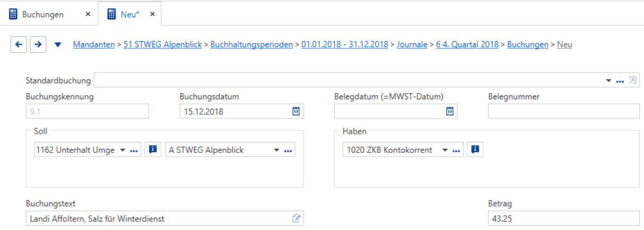Screen dimensions: 644x230
Task: Click the A STWEG Alpenblick ellipsis button
Action: 288,151
